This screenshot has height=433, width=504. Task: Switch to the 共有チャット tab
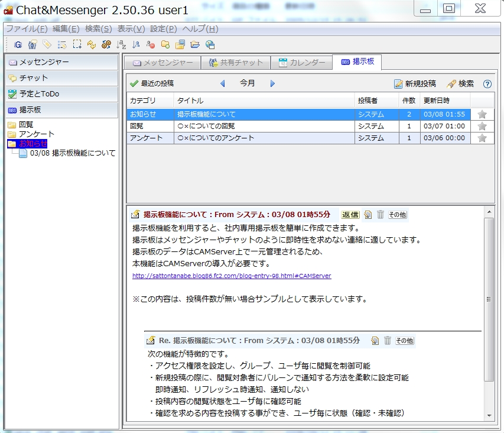236,63
